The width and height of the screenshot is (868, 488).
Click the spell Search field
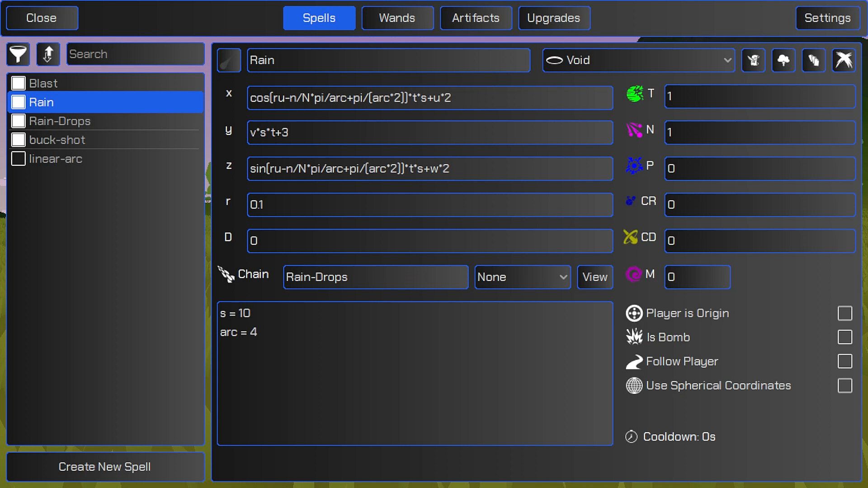tap(135, 54)
